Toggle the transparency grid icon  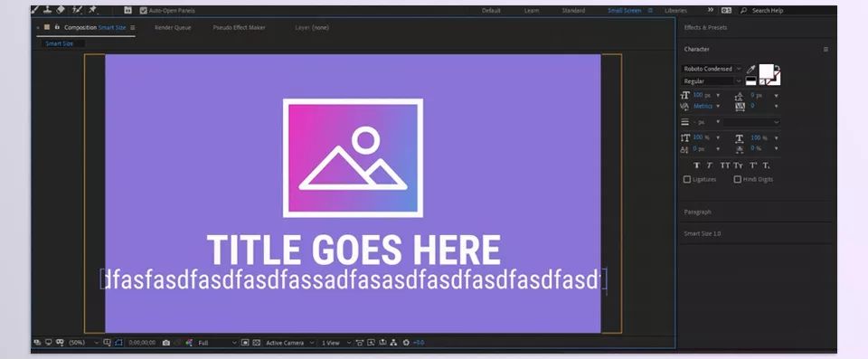click(x=256, y=343)
